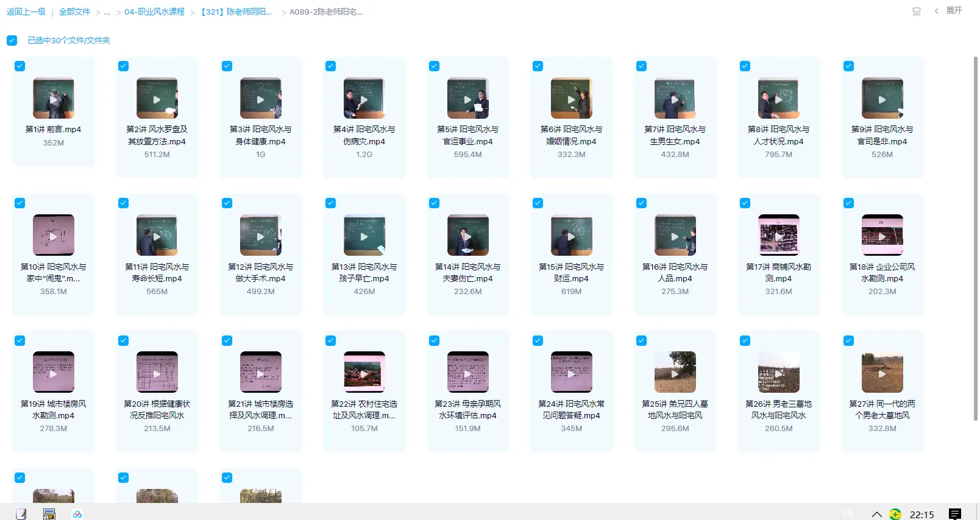Click the green tray status icon
Image resolution: width=980 pixels, height=520 pixels.
(895, 515)
